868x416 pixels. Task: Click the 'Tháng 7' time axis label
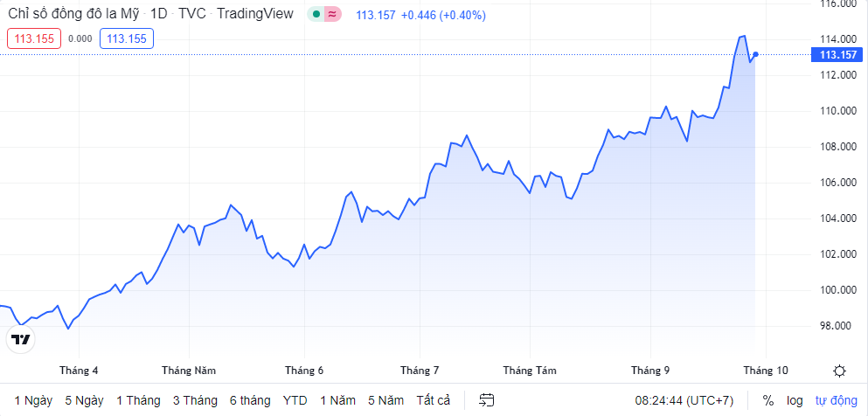point(420,371)
